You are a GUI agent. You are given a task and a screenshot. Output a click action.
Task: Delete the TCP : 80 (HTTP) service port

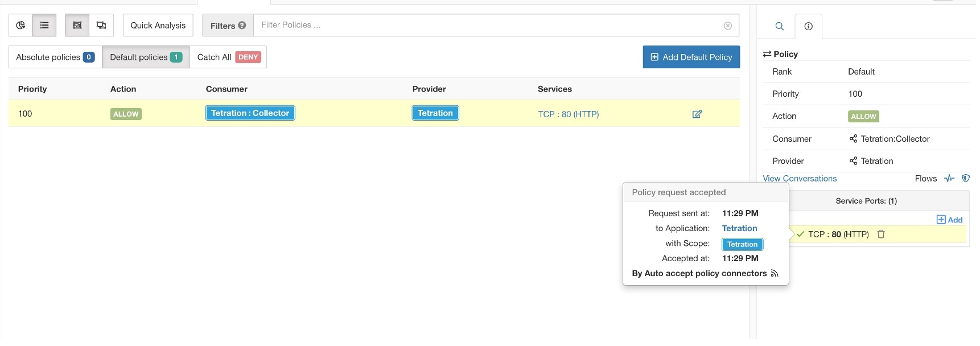[x=881, y=234]
